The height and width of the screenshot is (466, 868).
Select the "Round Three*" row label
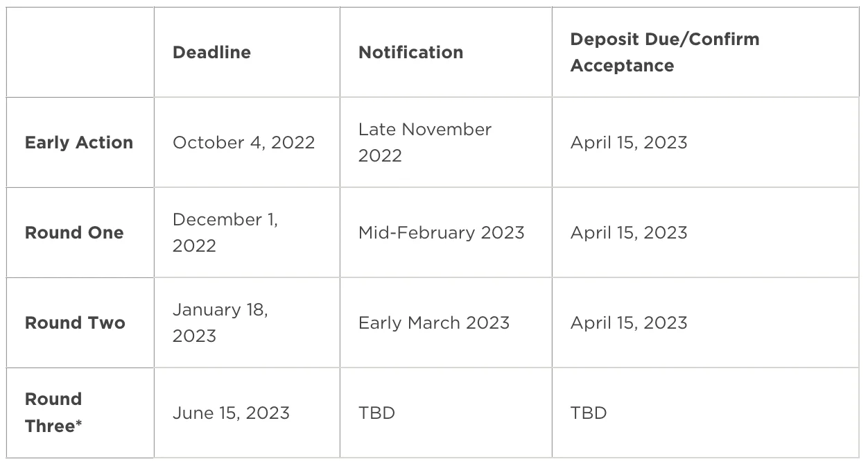click(x=53, y=413)
